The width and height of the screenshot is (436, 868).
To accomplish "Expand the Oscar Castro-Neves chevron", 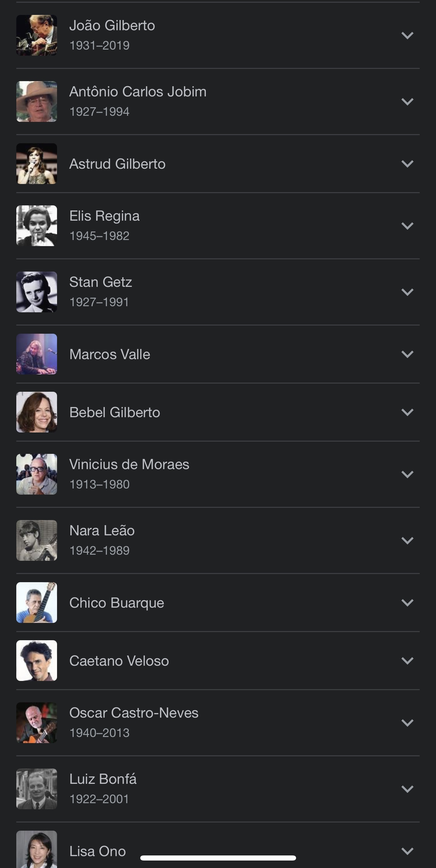I will click(407, 723).
